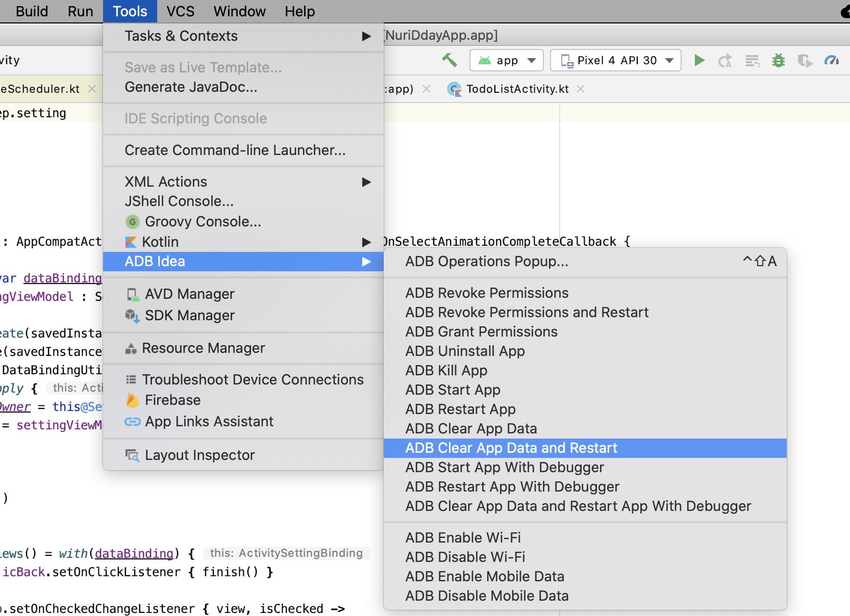Click the finish() call in the editor
This screenshot has height=616, width=850.
click(231, 572)
